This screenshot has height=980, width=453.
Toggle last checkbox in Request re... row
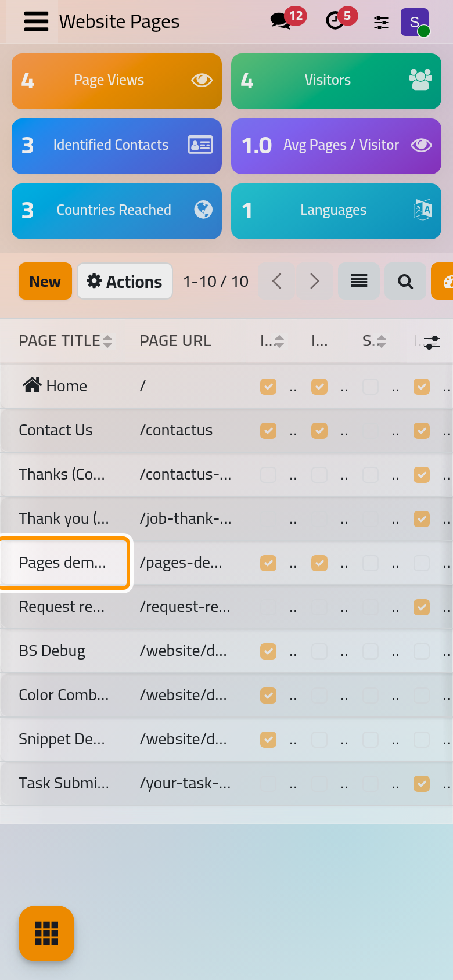tap(422, 607)
